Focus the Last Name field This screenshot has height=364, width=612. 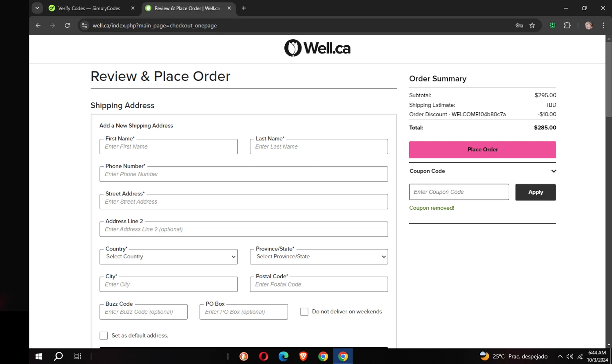coord(319,146)
